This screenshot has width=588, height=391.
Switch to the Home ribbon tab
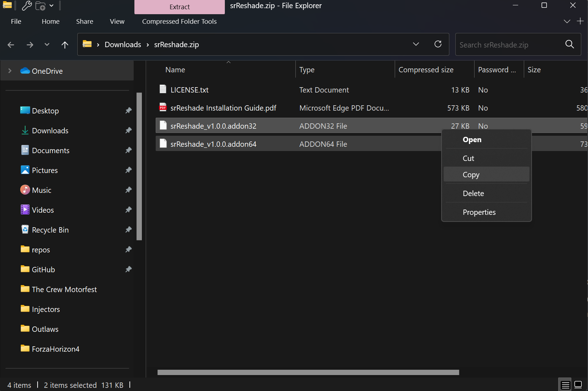tap(51, 21)
